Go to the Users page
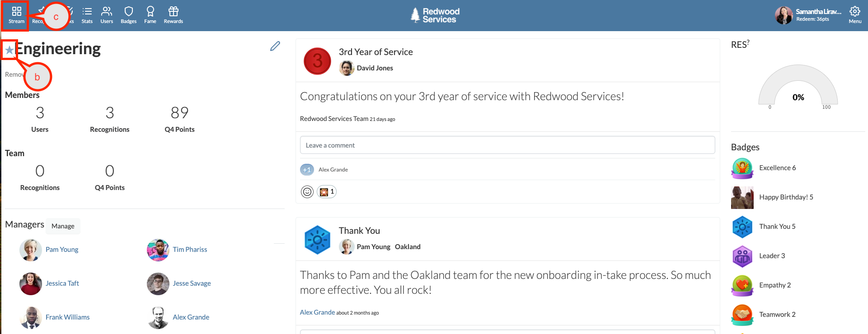 pyautogui.click(x=107, y=15)
